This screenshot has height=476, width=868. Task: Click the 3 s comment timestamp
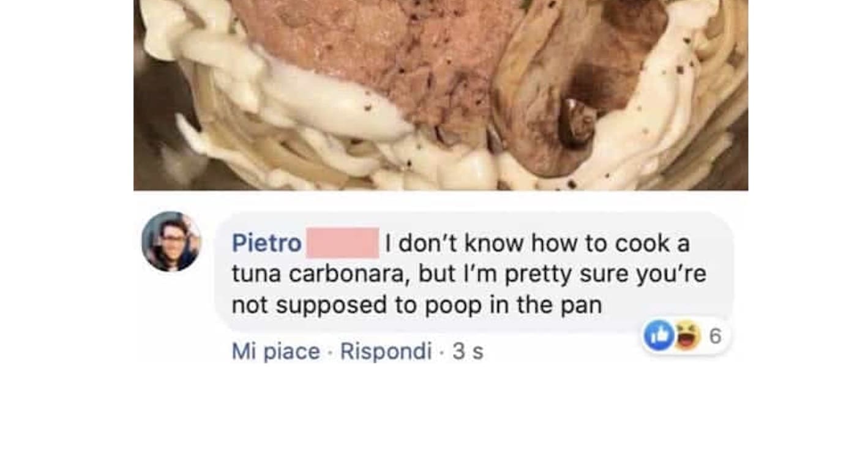[x=468, y=351]
